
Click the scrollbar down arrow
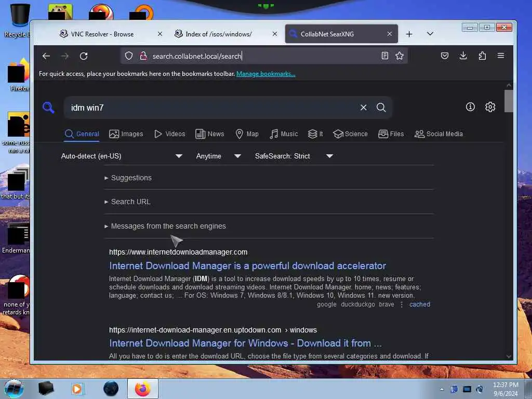pos(509,356)
